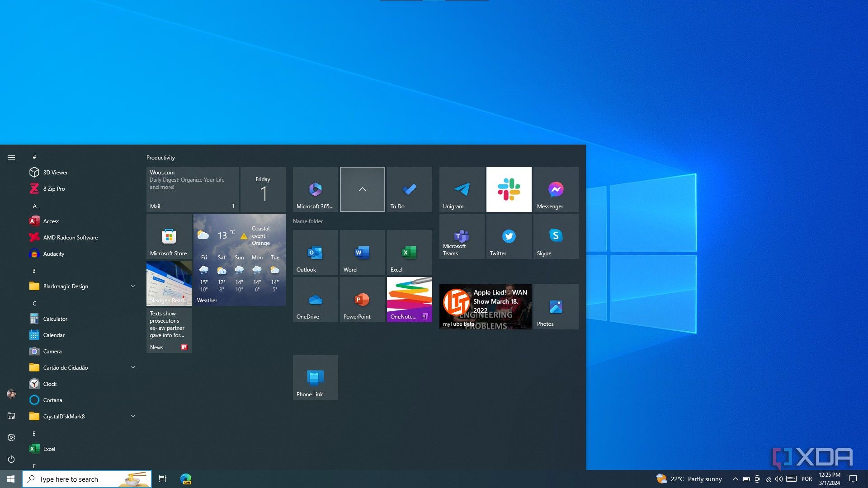Open the News live tile
Screen dimensions: 868x488
(169, 330)
